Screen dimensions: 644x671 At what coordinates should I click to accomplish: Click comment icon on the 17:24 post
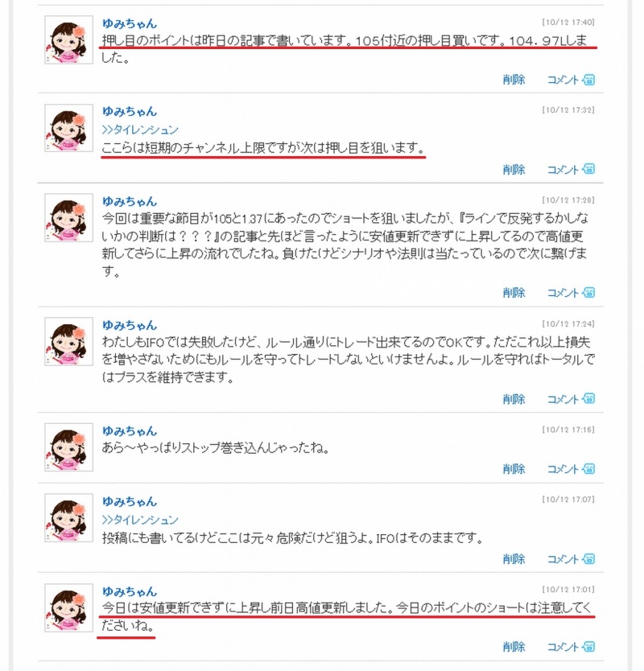tap(588, 399)
